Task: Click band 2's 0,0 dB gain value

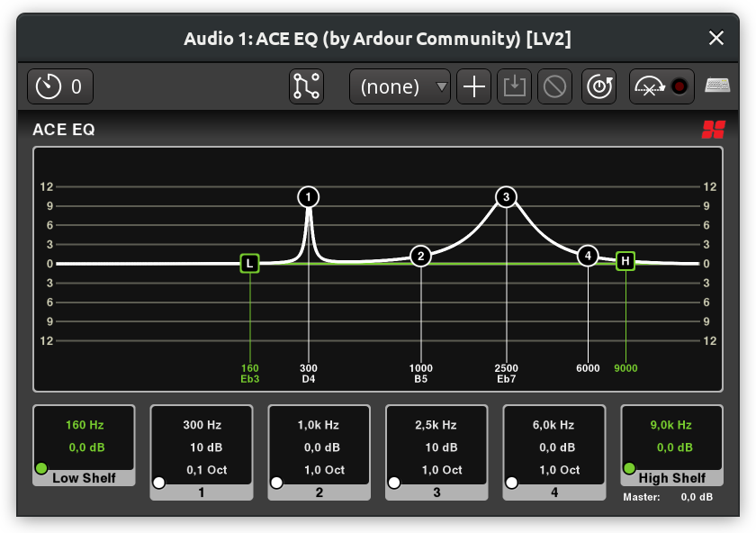Action: (322, 447)
